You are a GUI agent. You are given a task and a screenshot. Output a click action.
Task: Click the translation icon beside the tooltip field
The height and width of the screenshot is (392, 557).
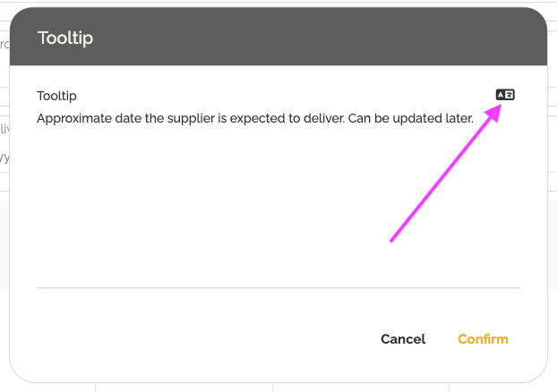coord(505,95)
